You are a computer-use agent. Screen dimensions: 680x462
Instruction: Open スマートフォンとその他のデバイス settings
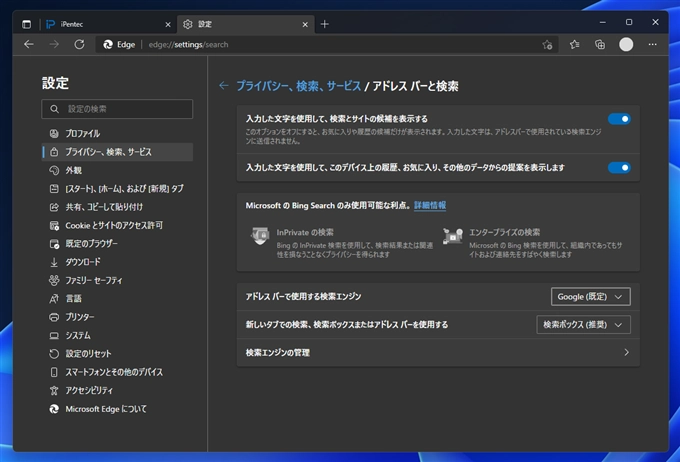(x=117, y=372)
